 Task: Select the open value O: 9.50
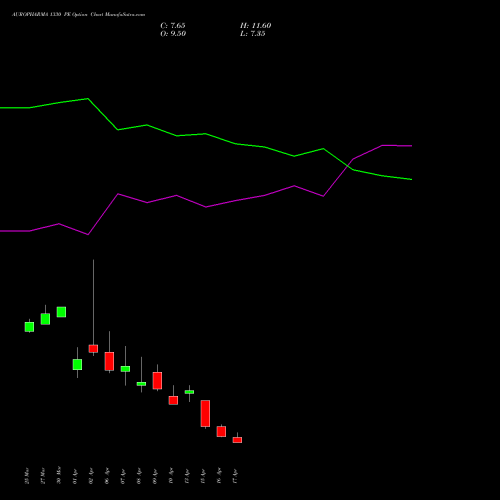click(x=173, y=34)
